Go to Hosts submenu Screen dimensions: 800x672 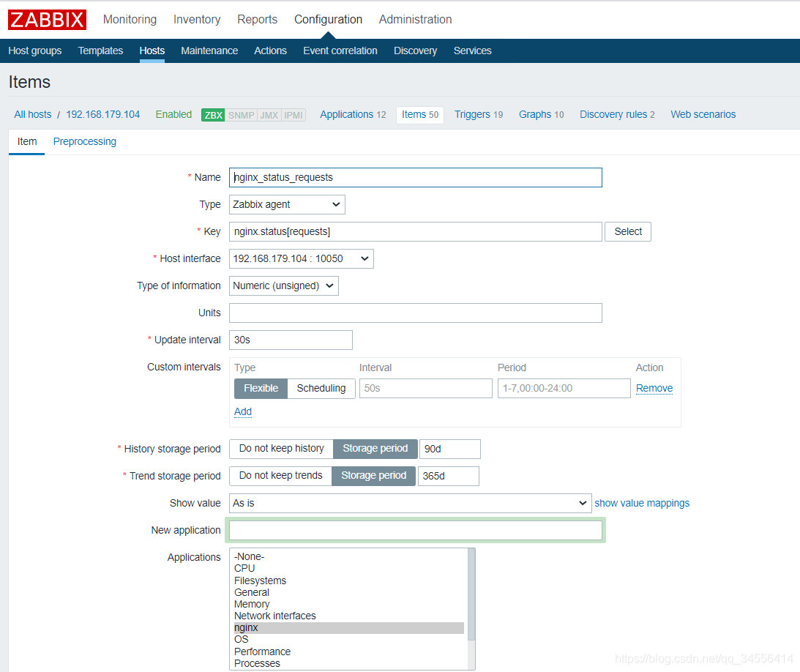coord(152,51)
